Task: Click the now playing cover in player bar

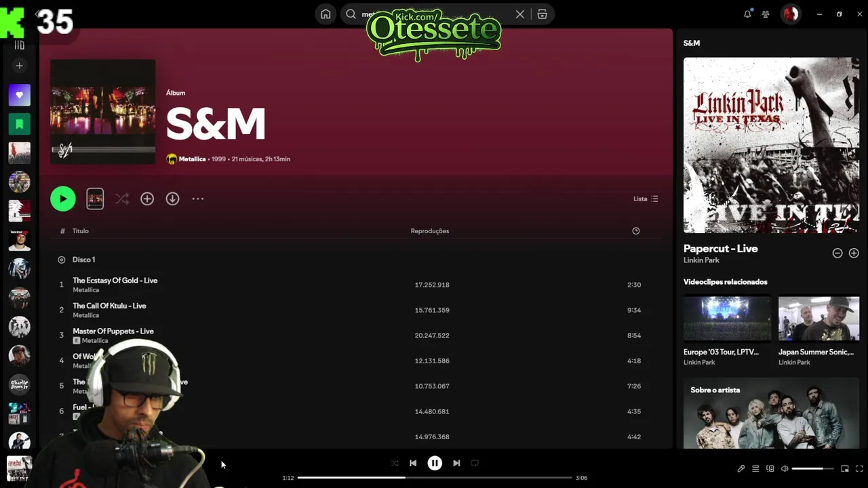Action: 19,468
